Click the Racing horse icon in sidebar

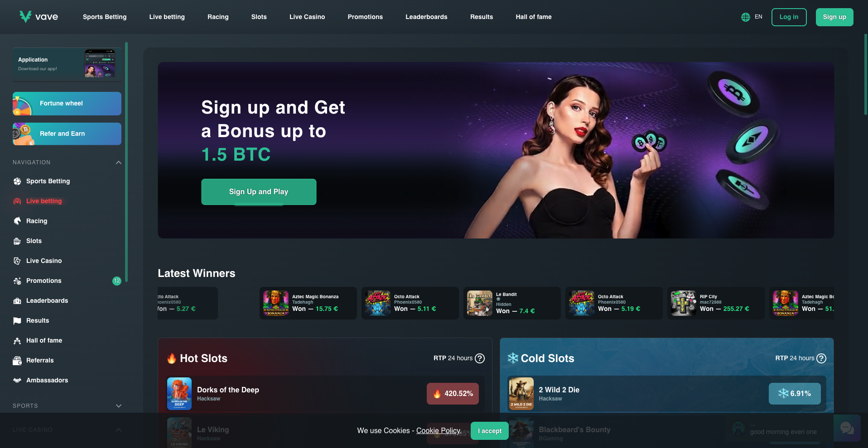point(17,221)
